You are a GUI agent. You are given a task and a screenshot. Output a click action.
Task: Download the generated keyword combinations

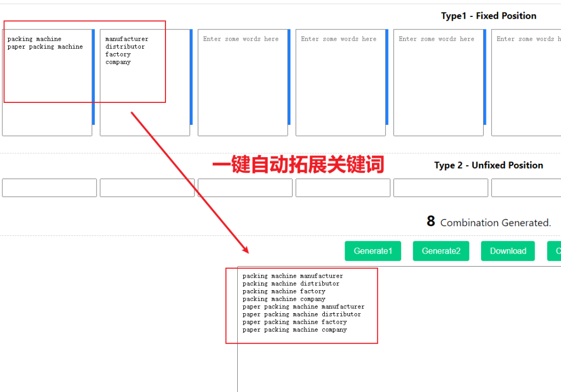507,251
